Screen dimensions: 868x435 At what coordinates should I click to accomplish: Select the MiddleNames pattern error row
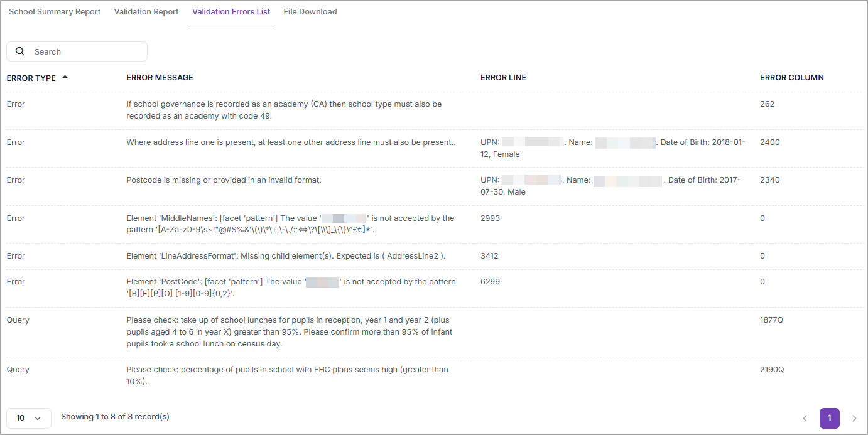click(434, 224)
